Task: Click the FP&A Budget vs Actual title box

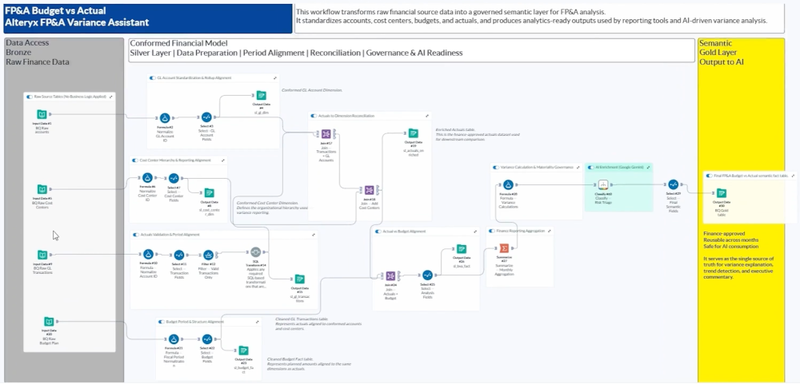Action: pyautogui.click(x=147, y=18)
